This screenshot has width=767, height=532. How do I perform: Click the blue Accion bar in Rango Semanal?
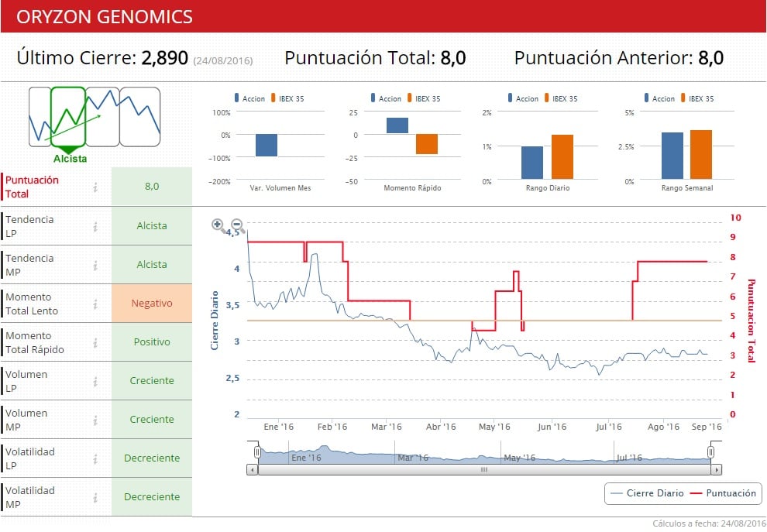[672, 156]
